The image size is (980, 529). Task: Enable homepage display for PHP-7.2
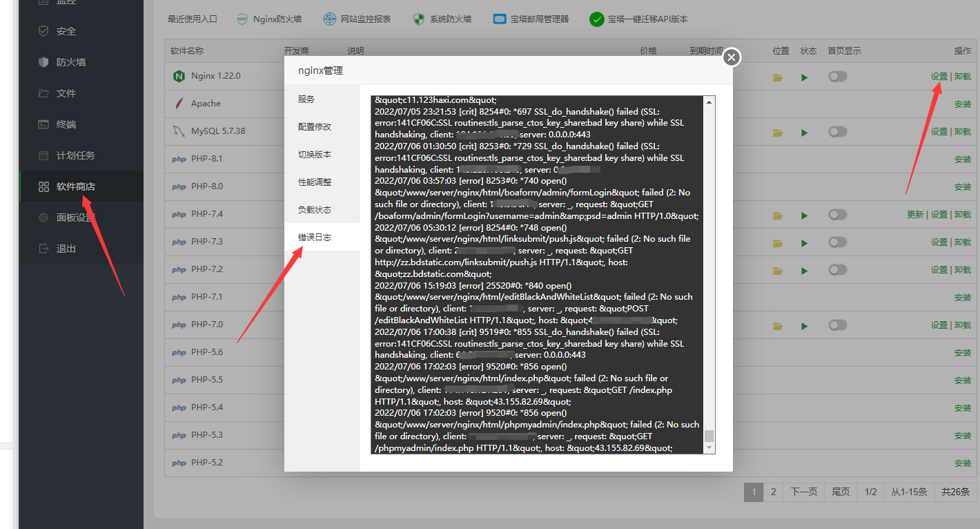click(x=838, y=269)
